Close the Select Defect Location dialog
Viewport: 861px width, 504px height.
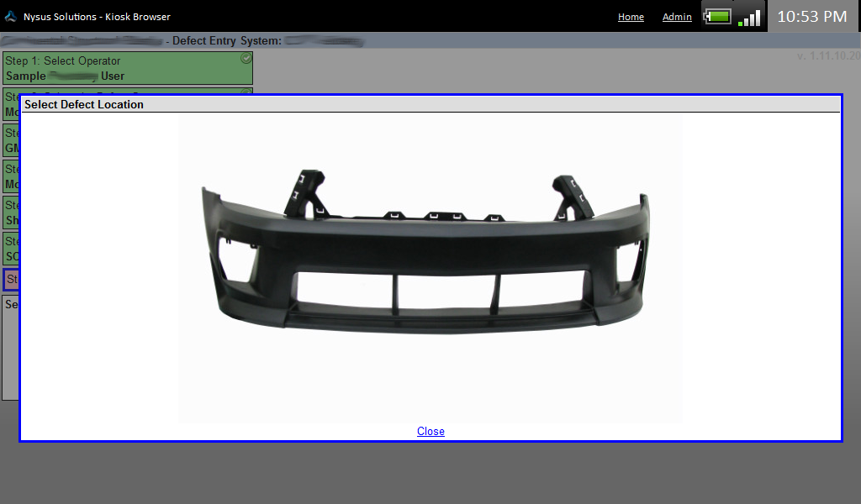430,431
